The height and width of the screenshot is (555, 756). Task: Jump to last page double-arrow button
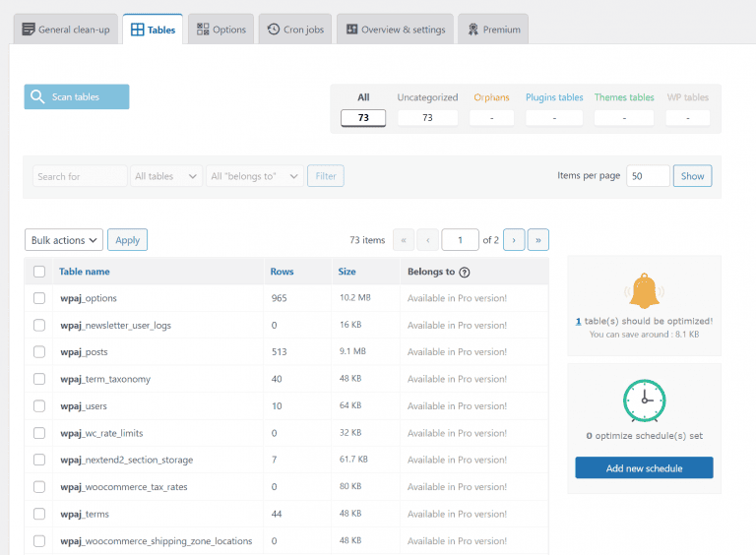click(538, 239)
